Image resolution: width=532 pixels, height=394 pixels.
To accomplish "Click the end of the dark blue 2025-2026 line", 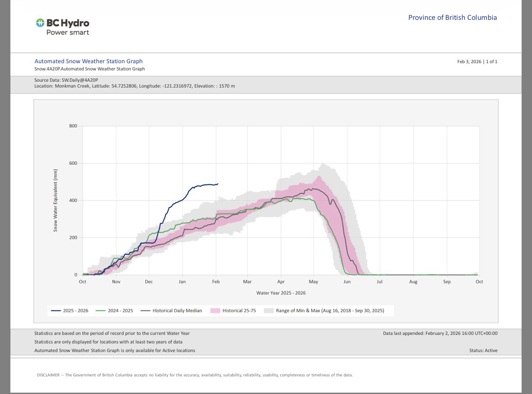I will (x=218, y=184).
